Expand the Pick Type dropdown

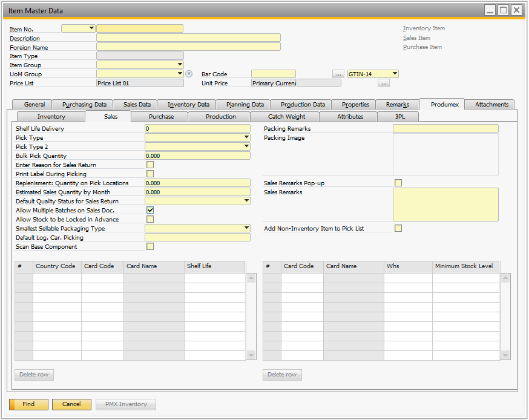(x=246, y=137)
